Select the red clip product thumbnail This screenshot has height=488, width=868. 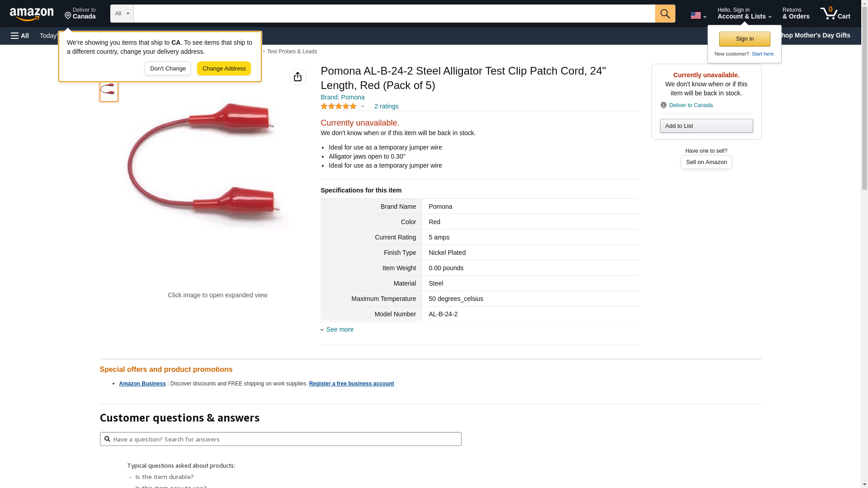[x=108, y=89]
